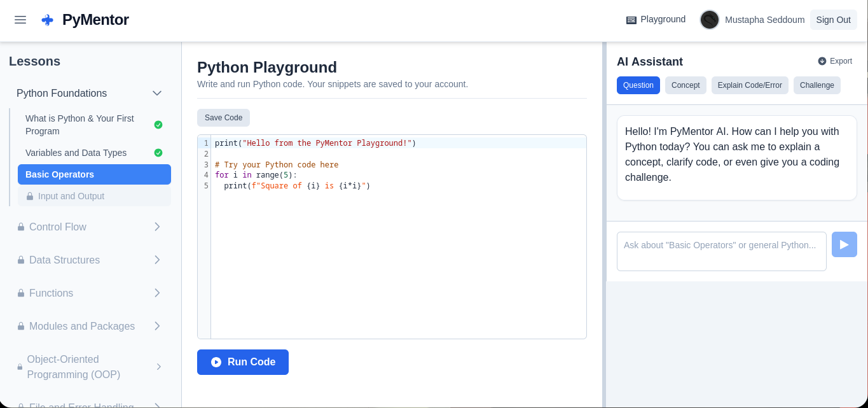Viewport: 868px width, 408px height.
Task: Click the lock icon next to Control Flow
Action: click(21, 227)
